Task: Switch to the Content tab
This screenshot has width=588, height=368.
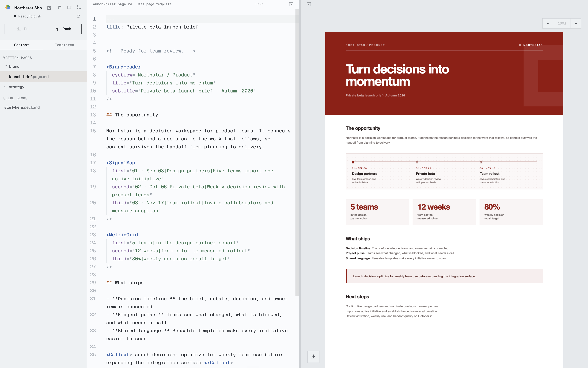Action: (21, 45)
